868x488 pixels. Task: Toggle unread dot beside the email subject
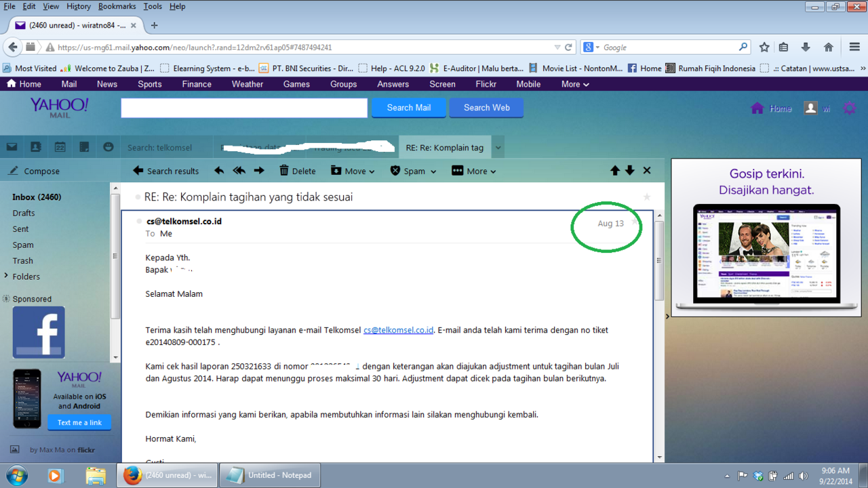pyautogui.click(x=138, y=197)
